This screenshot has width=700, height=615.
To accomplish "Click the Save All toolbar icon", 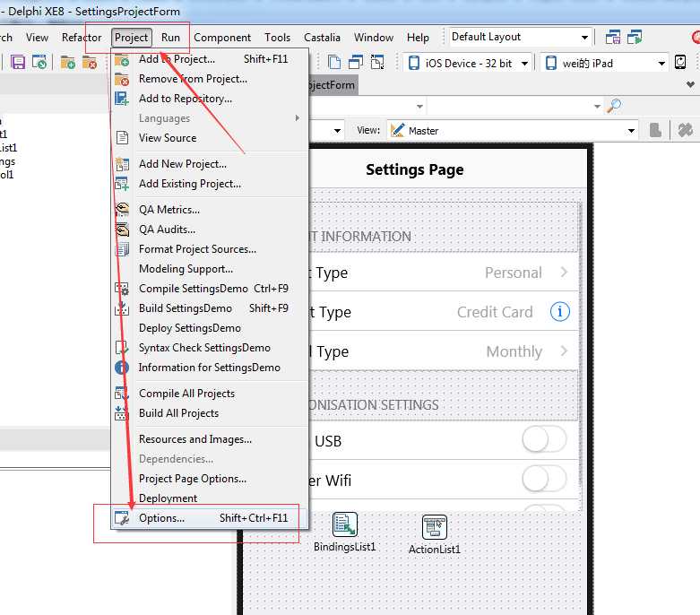I will 39,62.
